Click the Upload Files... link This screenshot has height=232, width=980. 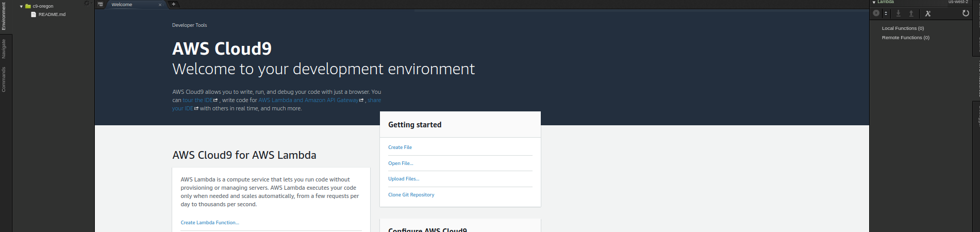pyautogui.click(x=404, y=179)
